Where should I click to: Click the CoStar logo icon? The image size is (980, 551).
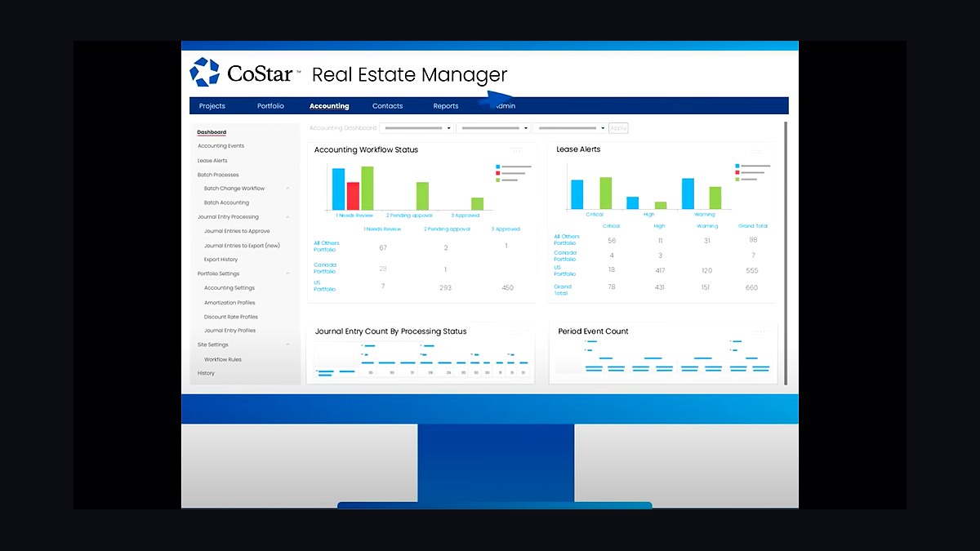pos(204,72)
